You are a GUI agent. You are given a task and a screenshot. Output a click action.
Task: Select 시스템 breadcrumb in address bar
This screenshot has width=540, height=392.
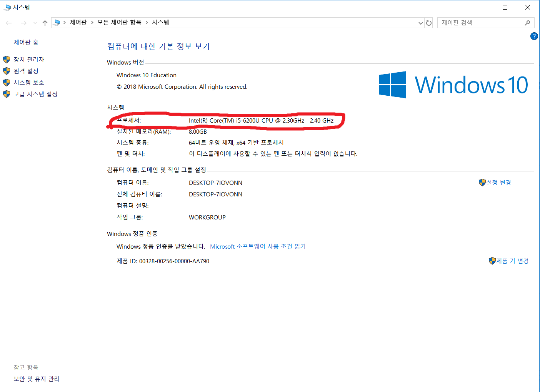coord(160,22)
